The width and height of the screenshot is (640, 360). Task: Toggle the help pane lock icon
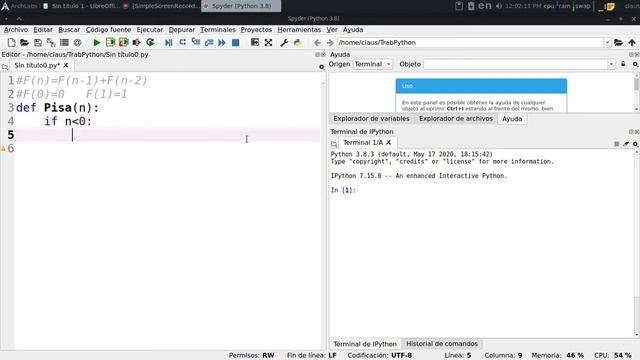tap(623, 64)
